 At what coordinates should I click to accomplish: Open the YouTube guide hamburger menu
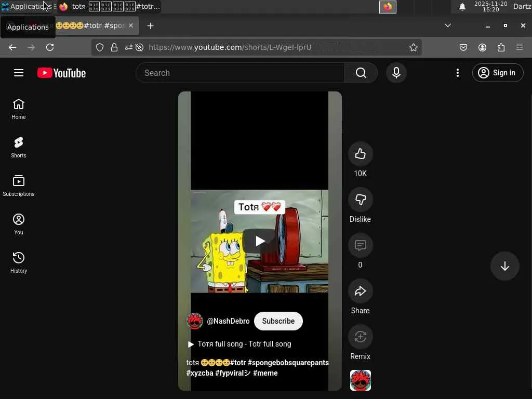(x=19, y=73)
